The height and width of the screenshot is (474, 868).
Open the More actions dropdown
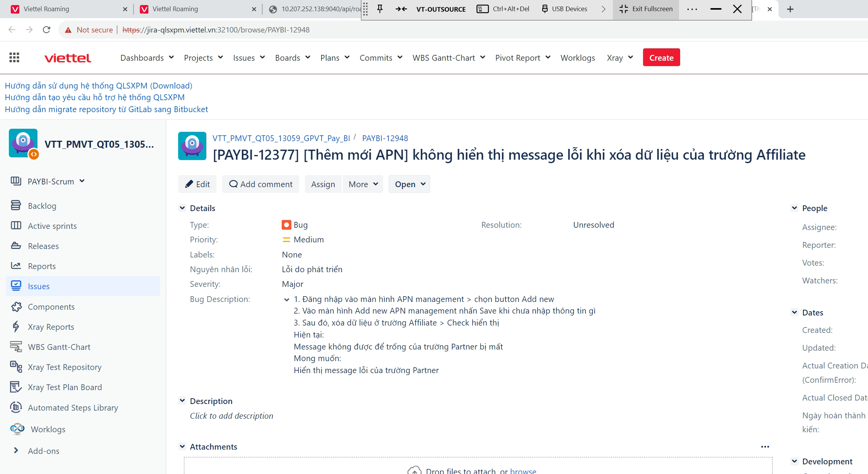[x=363, y=184]
